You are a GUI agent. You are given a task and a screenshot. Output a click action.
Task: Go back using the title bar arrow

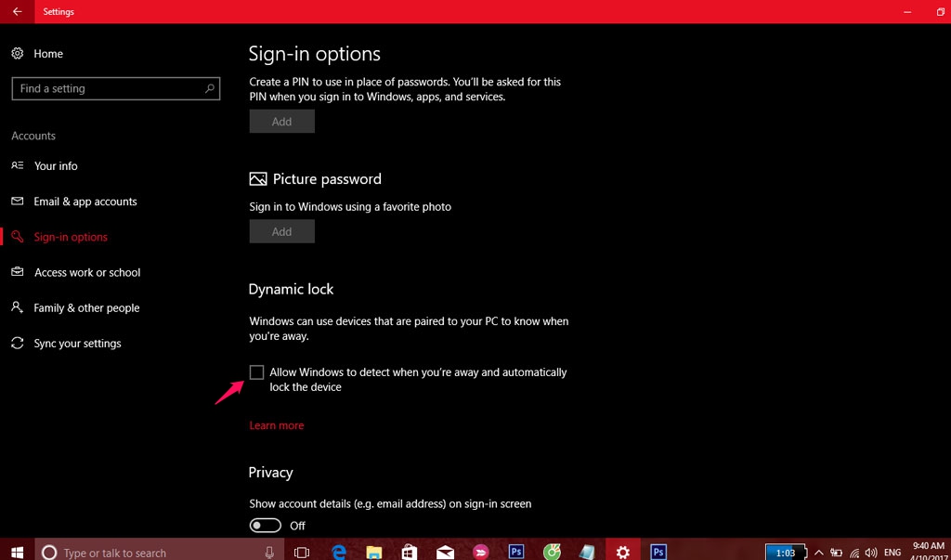[17, 12]
